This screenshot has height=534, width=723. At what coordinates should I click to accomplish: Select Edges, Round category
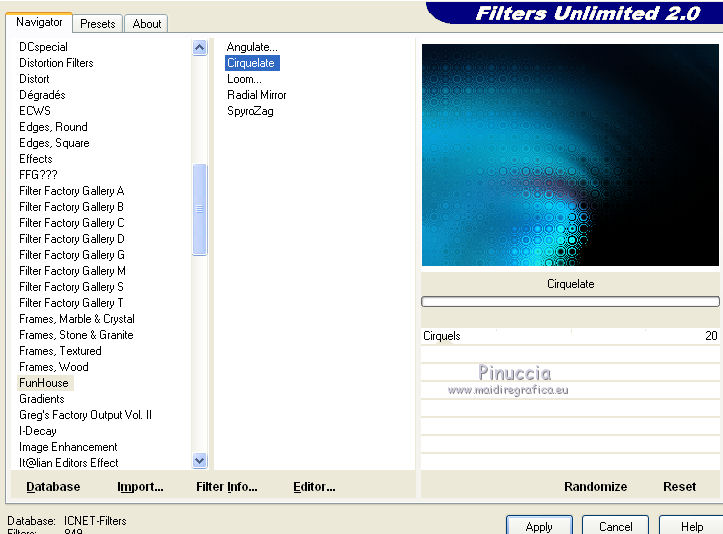(x=53, y=127)
